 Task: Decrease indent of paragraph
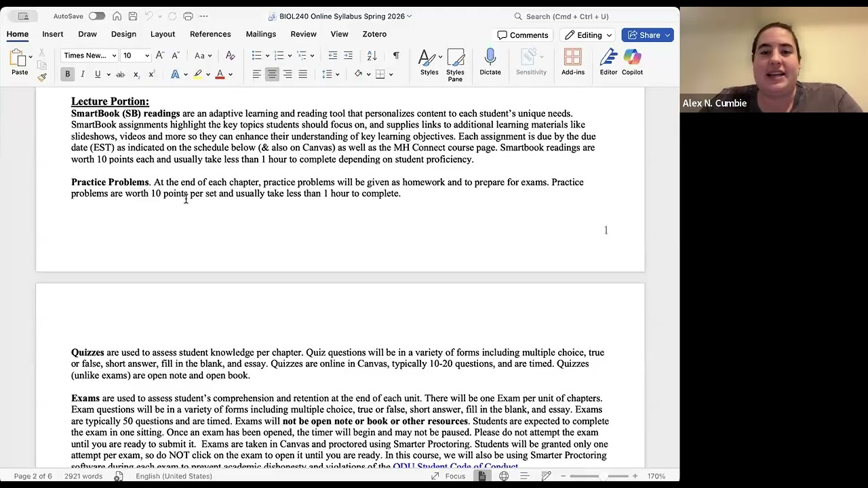click(x=332, y=56)
